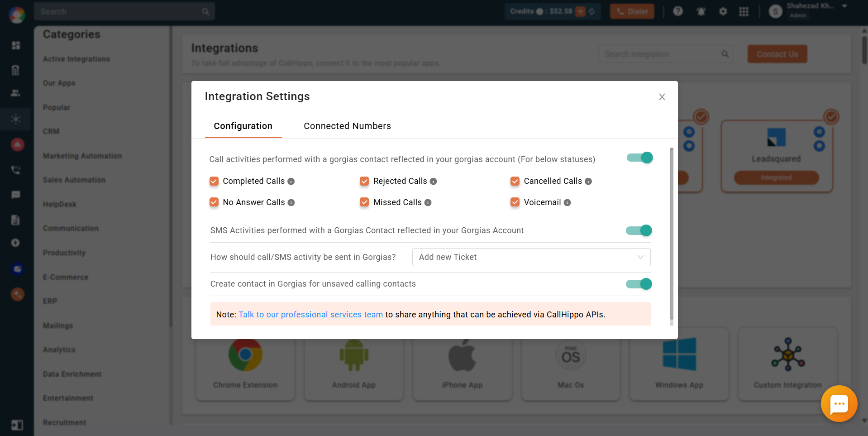The width and height of the screenshot is (868, 436).
Task: Refresh the credits balance icon
Action: pyautogui.click(x=592, y=11)
